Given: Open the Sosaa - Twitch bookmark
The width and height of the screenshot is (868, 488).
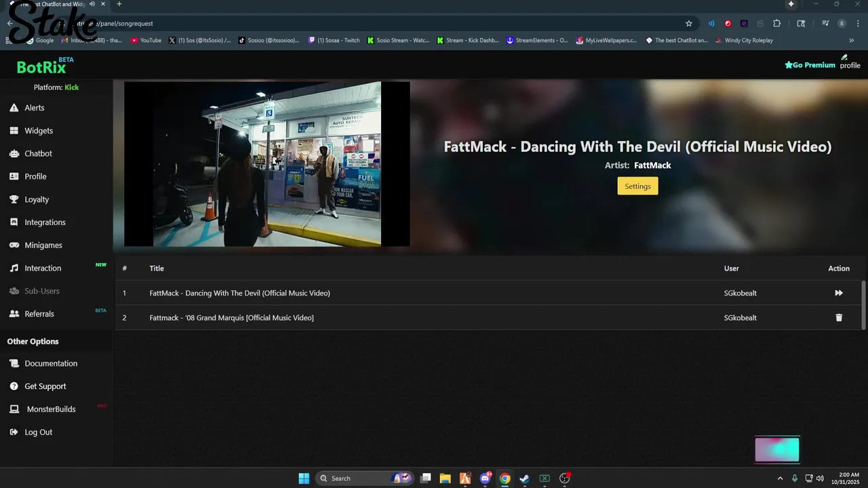Looking at the screenshot, I should 334,41.
